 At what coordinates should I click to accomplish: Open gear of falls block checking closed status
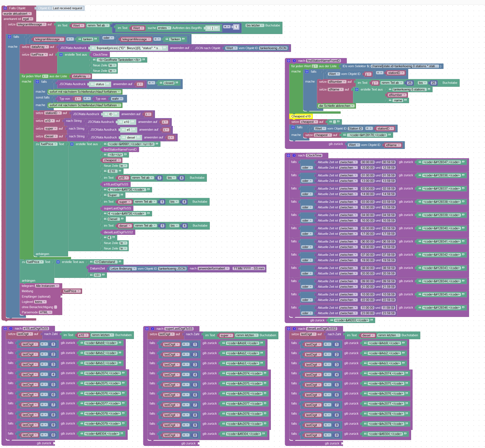pos(37,82)
